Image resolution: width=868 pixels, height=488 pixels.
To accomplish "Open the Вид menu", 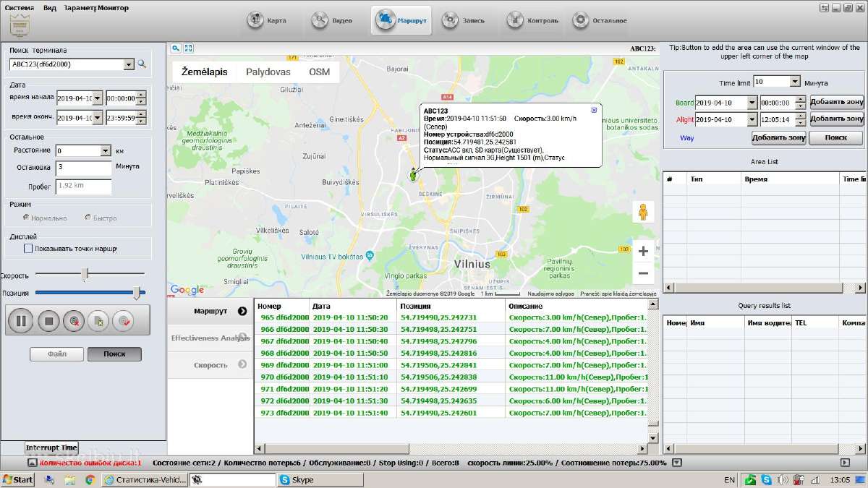I will (50, 8).
